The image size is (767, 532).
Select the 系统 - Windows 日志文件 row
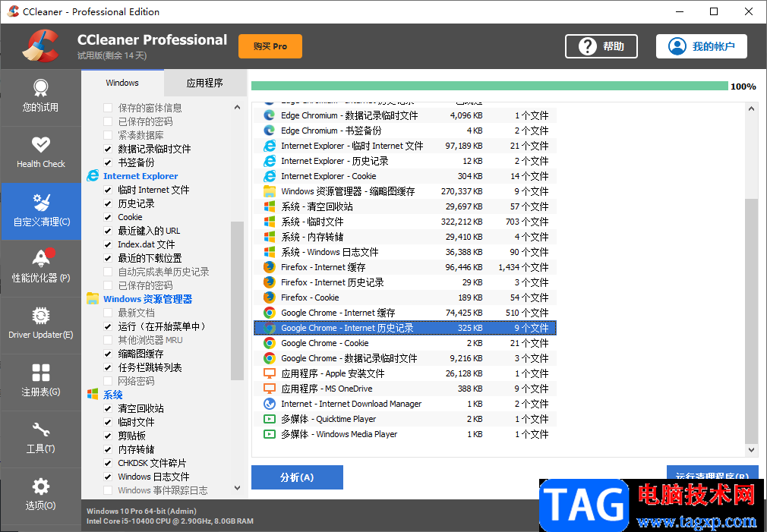405,252
